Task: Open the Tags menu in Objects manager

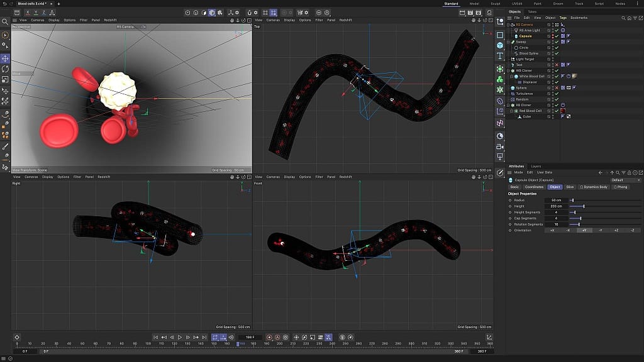Action: pos(563,18)
